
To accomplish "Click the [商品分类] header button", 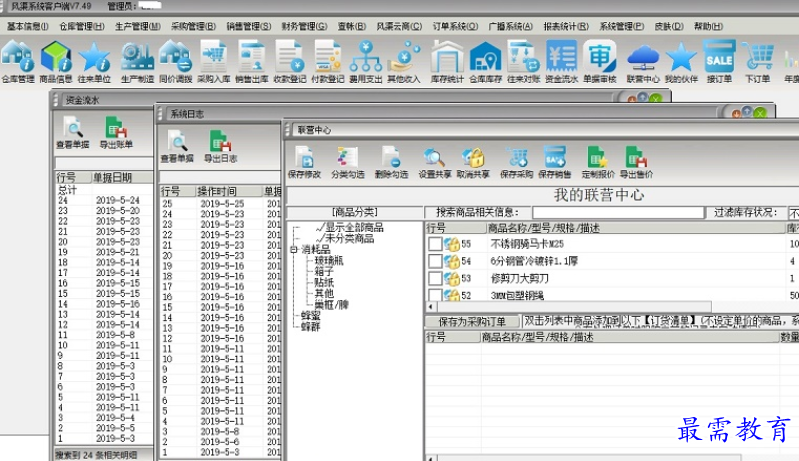I will tap(355, 212).
